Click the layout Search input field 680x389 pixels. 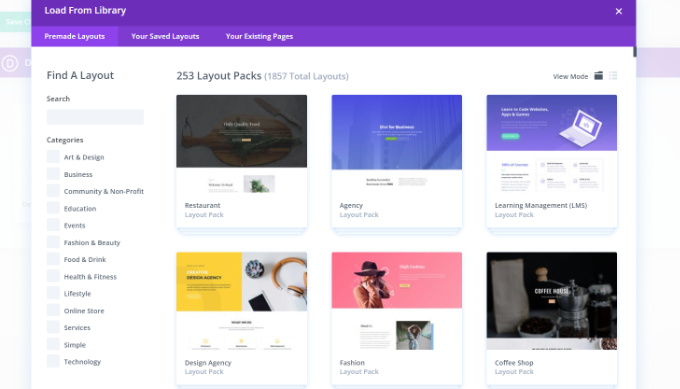pos(95,117)
